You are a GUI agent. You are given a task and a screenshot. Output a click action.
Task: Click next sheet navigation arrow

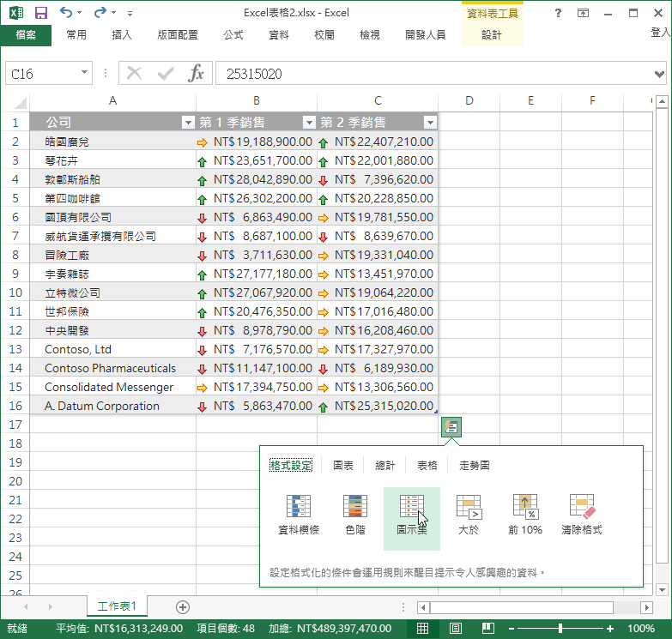pyautogui.click(x=50, y=607)
